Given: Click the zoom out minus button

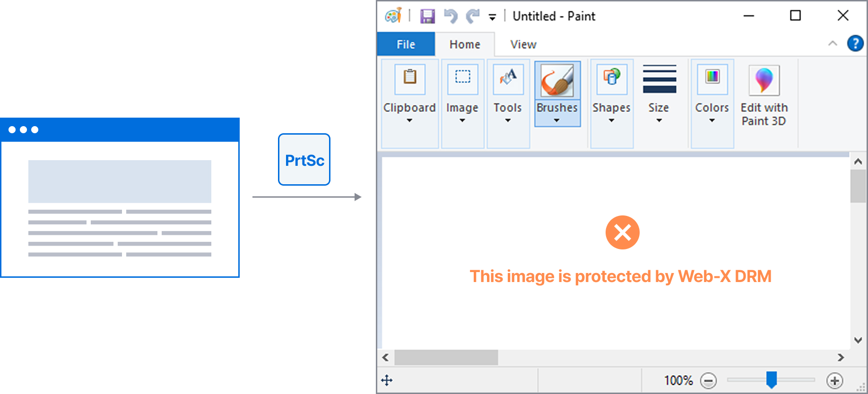Looking at the screenshot, I should (x=708, y=380).
